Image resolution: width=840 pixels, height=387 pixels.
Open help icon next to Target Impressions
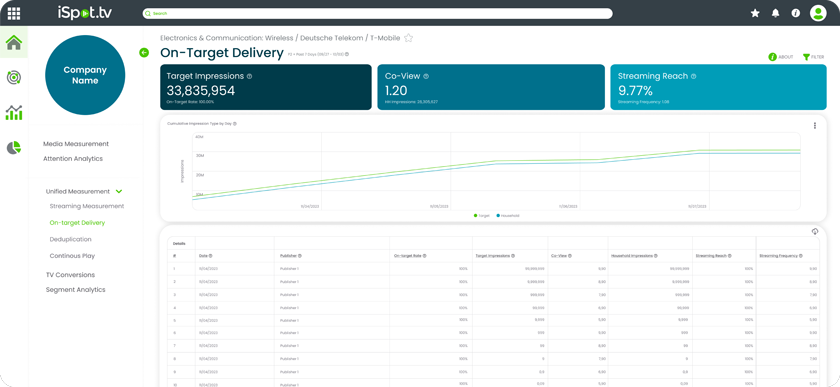pyautogui.click(x=250, y=77)
